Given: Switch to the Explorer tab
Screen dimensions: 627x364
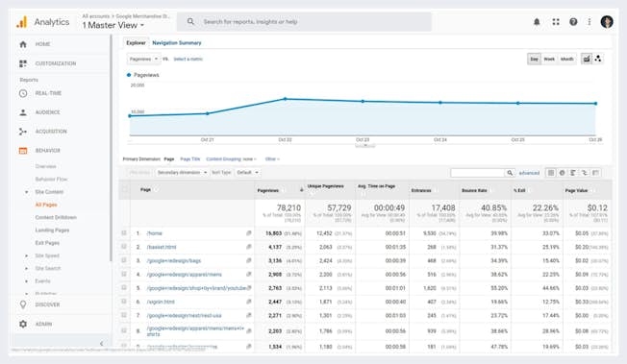Looking at the screenshot, I should (x=136, y=43).
